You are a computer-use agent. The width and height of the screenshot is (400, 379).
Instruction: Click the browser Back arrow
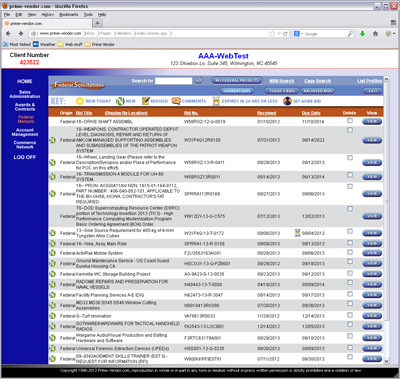[x=8, y=33]
